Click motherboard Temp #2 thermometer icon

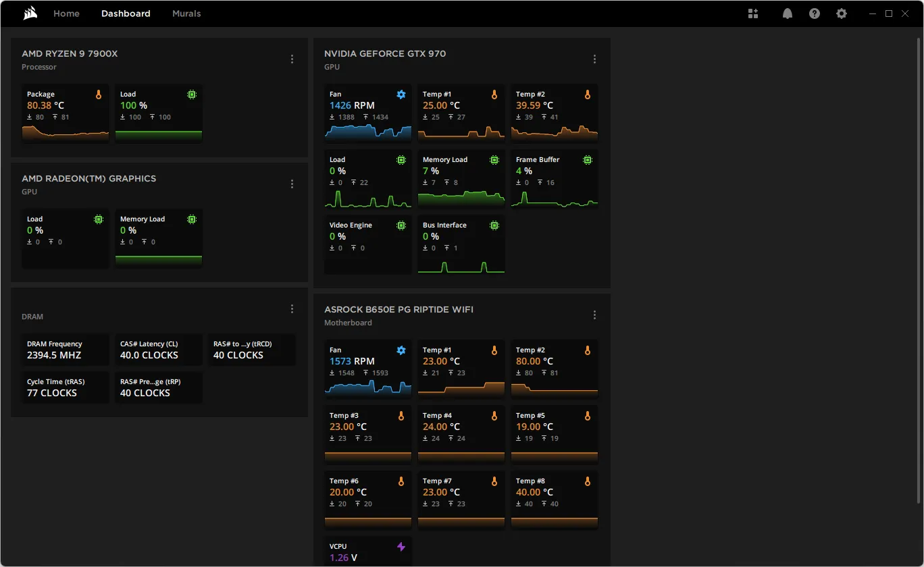pyautogui.click(x=588, y=351)
